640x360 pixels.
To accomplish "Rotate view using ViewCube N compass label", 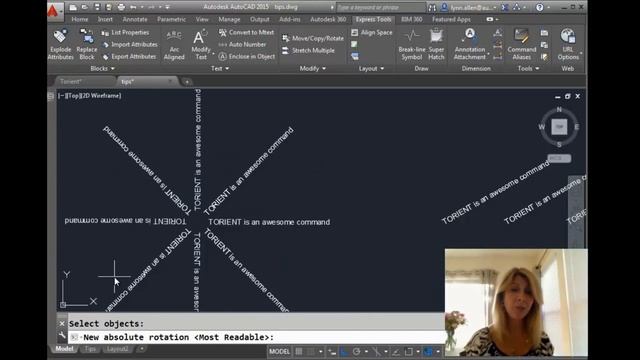I will pyautogui.click(x=559, y=109).
